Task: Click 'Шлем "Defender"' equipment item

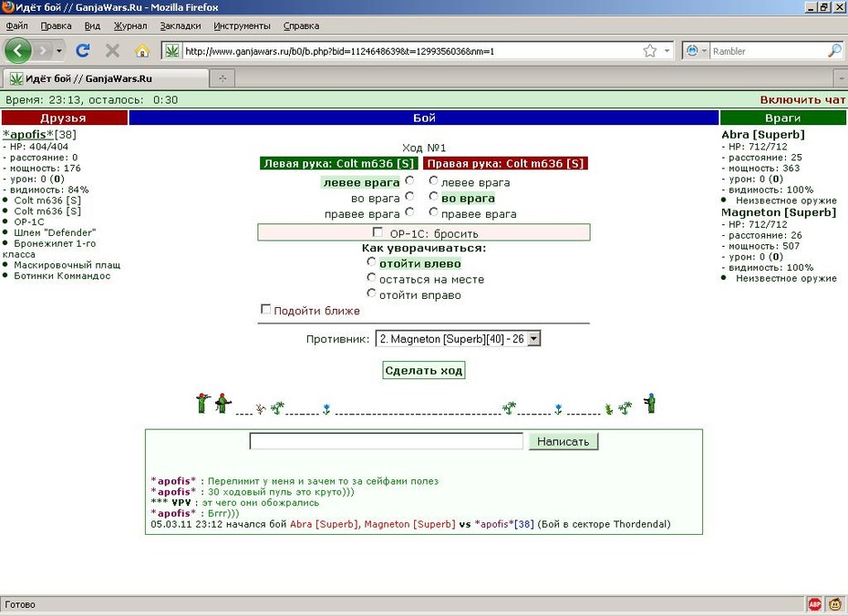Action: click(55, 232)
